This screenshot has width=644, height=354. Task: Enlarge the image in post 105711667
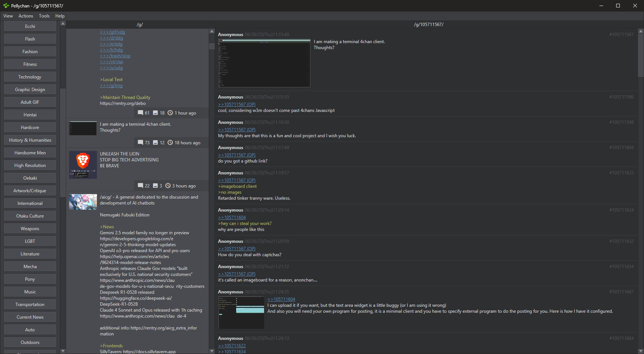241,313
